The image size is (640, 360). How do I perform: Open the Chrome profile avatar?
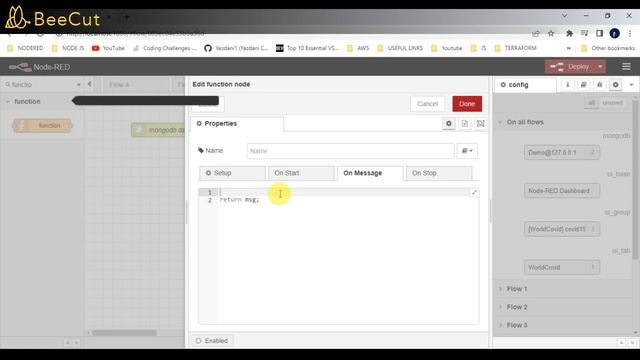tap(614, 33)
